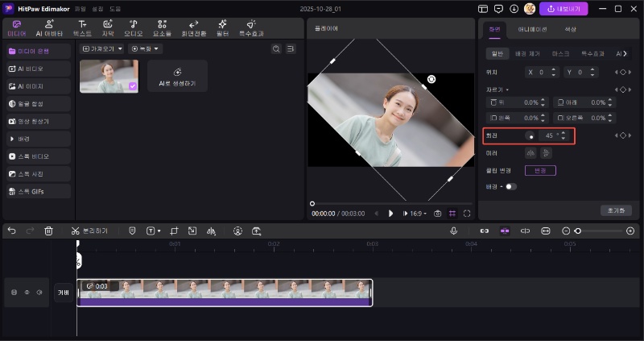Increase the rotation angle with up arrow

coord(563,133)
